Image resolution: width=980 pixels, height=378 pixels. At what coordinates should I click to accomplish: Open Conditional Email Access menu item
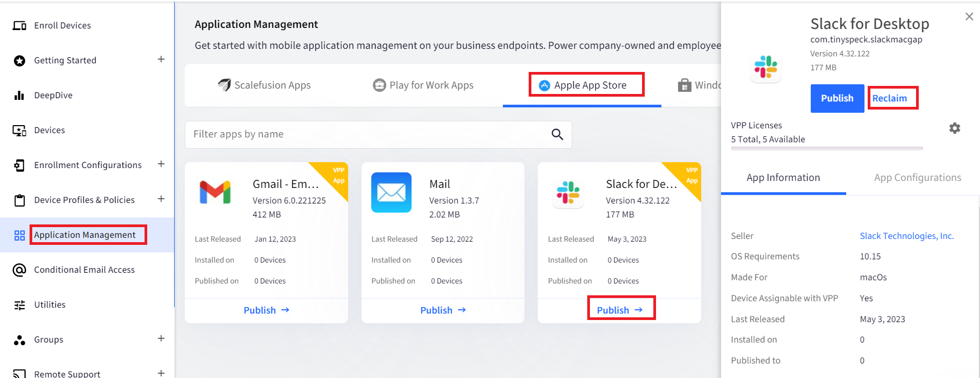coord(84,270)
